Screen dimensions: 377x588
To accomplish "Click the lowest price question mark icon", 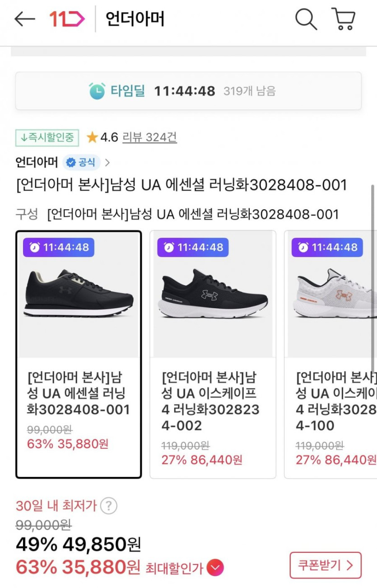I will (108, 506).
